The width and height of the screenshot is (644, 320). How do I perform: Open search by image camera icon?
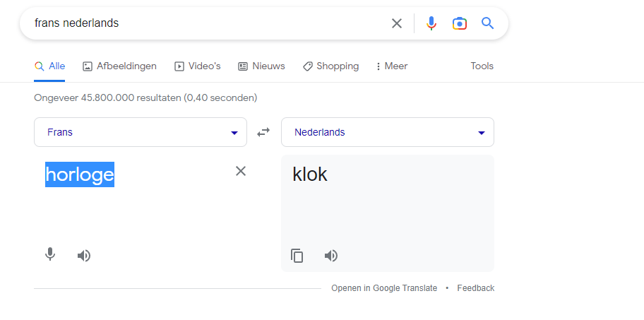point(460,23)
